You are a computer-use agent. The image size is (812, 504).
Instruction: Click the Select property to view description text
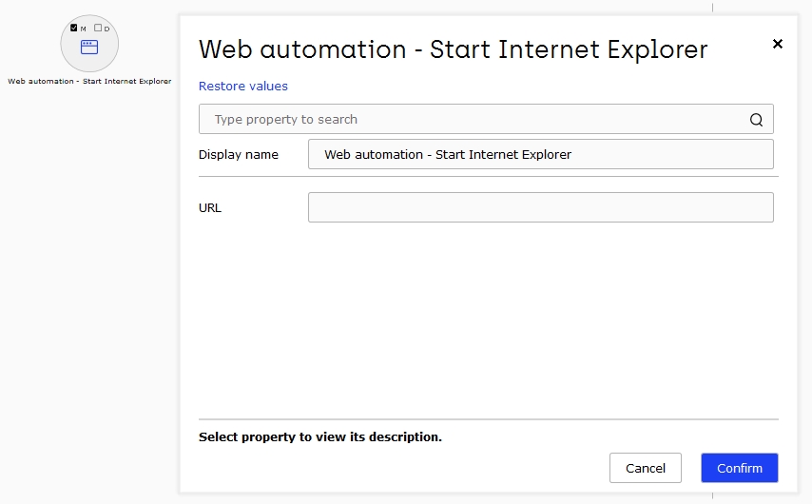(x=320, y=436)
